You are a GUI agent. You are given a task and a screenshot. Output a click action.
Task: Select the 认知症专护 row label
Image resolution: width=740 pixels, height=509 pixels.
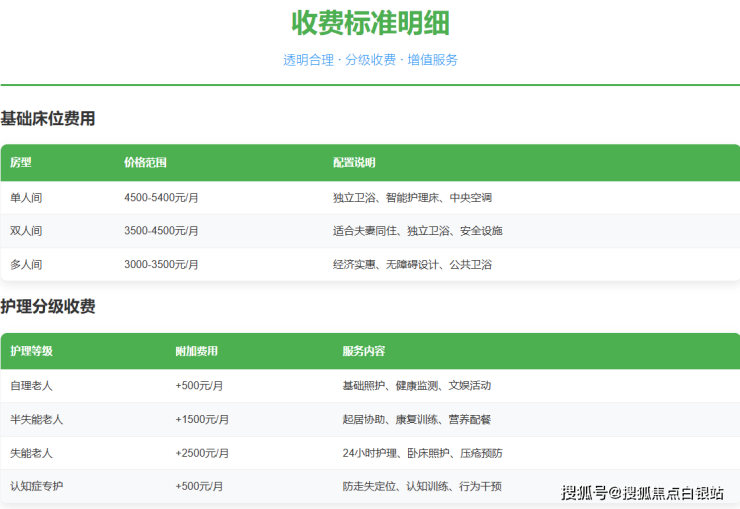pos(36,487)
